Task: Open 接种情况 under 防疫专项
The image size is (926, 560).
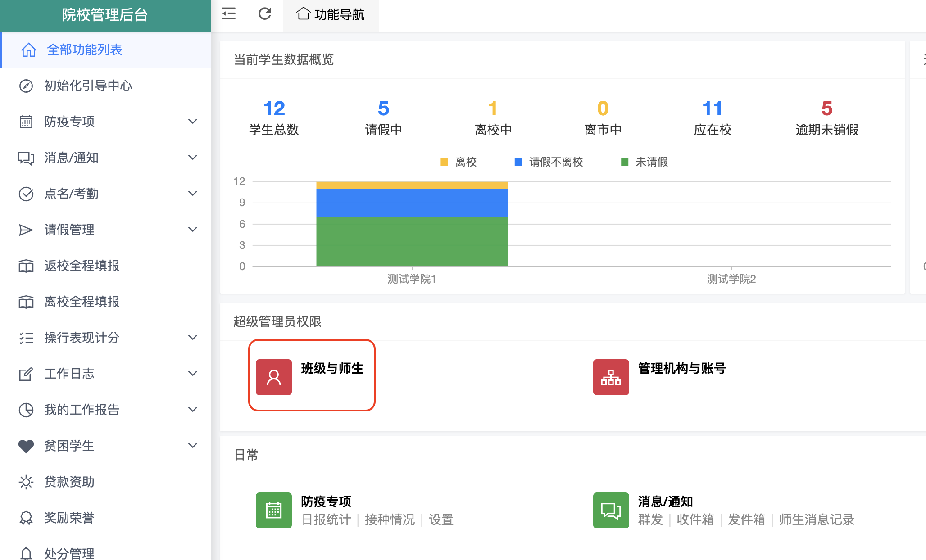Action: coord(390,520)
